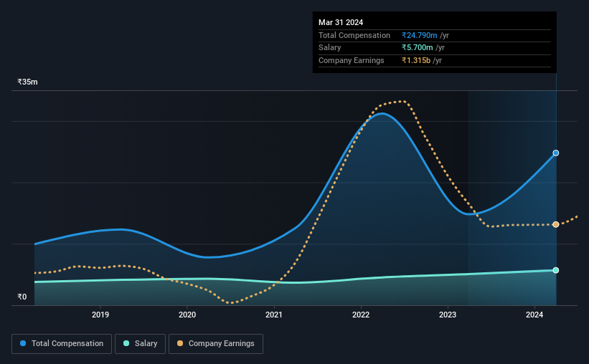The image size is (589, 364).
Task: Click the teal Salary data point marker
Action: (x=556, y=270)
